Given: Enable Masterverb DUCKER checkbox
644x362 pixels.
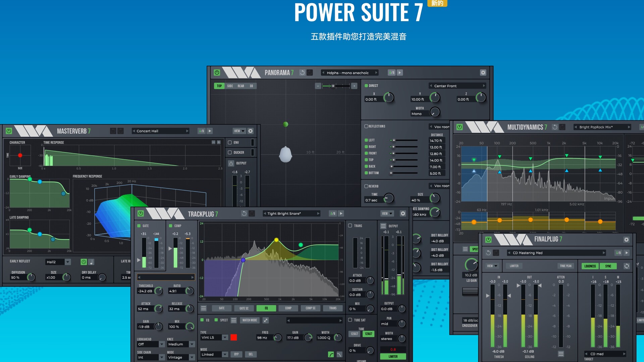Looking at the screenshot, I should (230, 153).
